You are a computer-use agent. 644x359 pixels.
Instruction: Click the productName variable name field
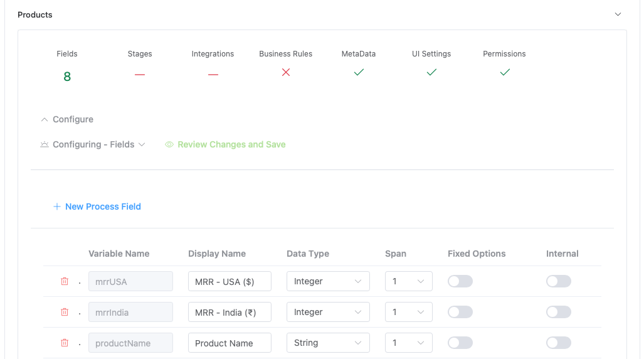[130, 343]
